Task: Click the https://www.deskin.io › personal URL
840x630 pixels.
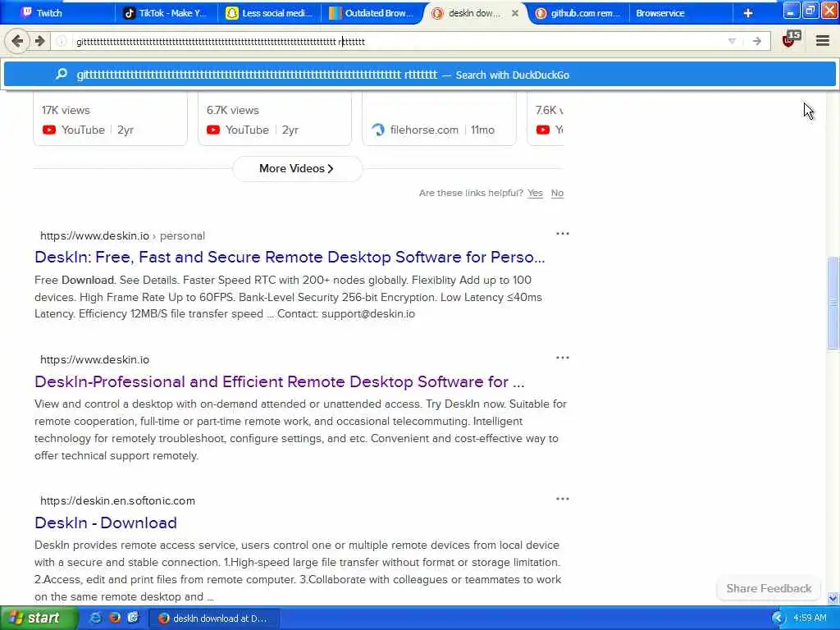Action: [123, 235]
